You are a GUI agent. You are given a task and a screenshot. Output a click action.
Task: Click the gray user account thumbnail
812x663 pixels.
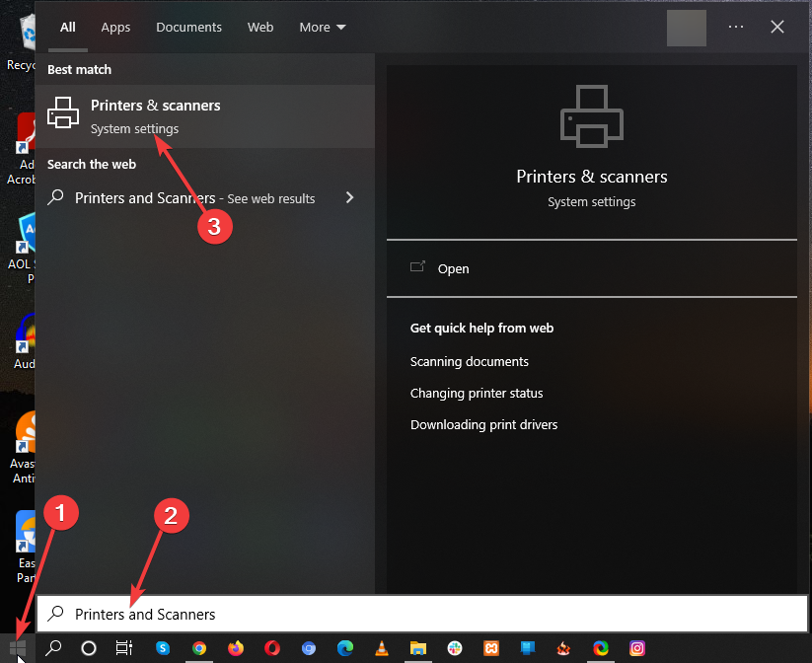[687, 28]
